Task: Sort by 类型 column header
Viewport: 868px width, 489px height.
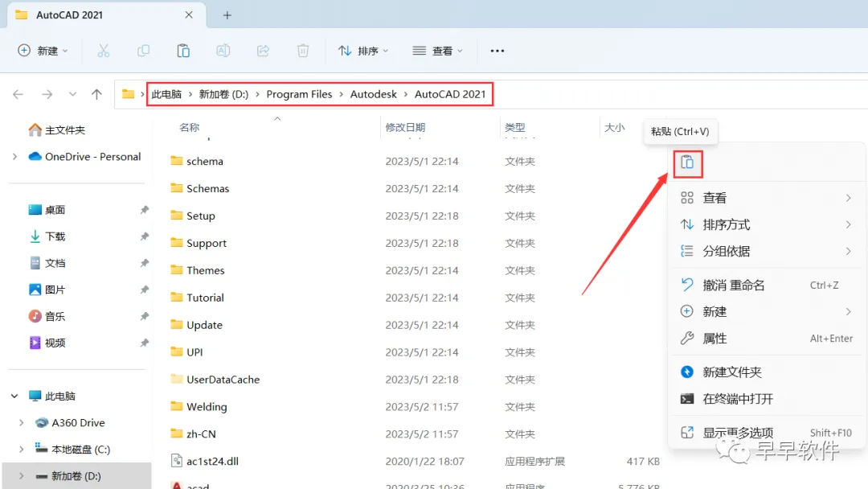Action: coord(515,127)
